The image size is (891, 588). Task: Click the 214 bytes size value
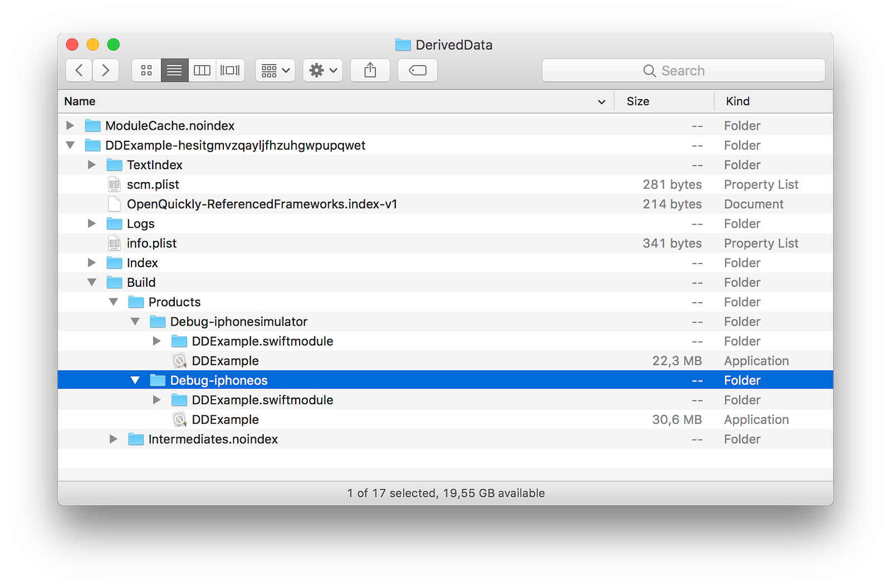click(x=672, y=204)
